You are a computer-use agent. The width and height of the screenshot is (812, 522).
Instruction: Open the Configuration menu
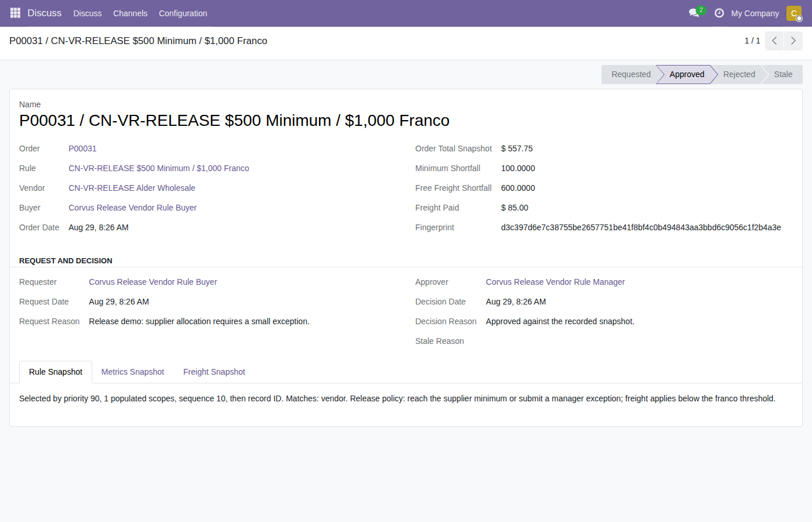[x=183, y=13]
